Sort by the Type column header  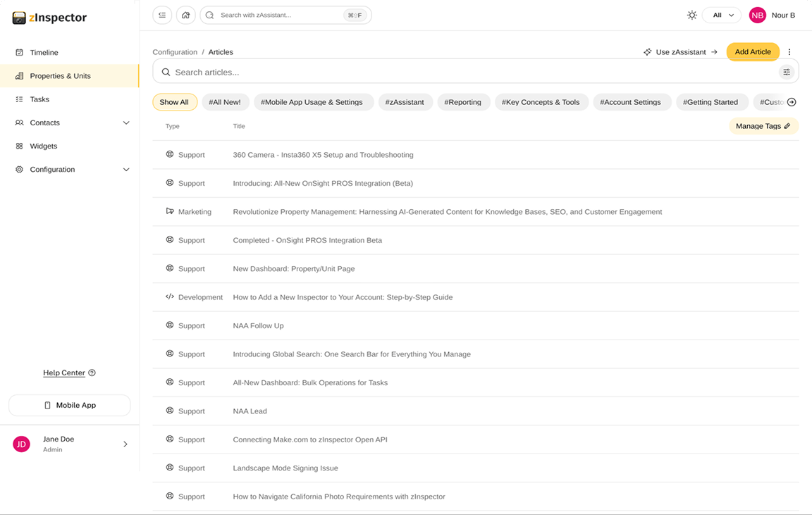coord(173,126)
